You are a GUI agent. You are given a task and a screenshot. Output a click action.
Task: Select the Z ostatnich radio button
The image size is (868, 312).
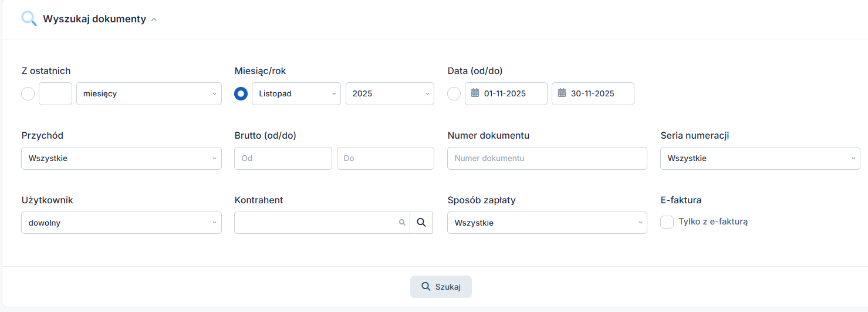(28, 94)
